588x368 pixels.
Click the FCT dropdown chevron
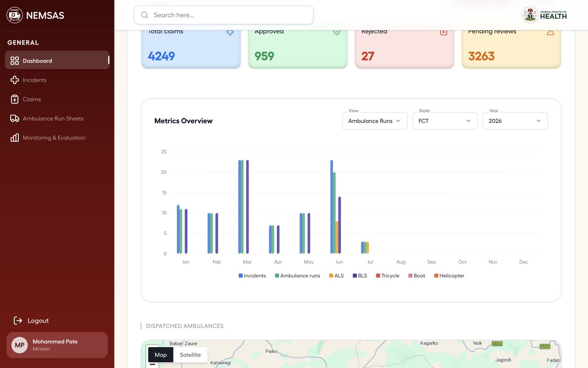point(468,121)
